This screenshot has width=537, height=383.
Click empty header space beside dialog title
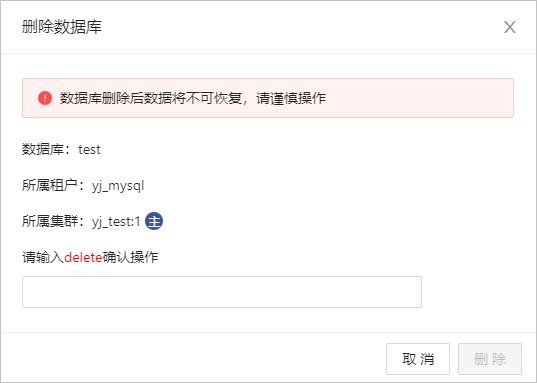tap(301, 27)
